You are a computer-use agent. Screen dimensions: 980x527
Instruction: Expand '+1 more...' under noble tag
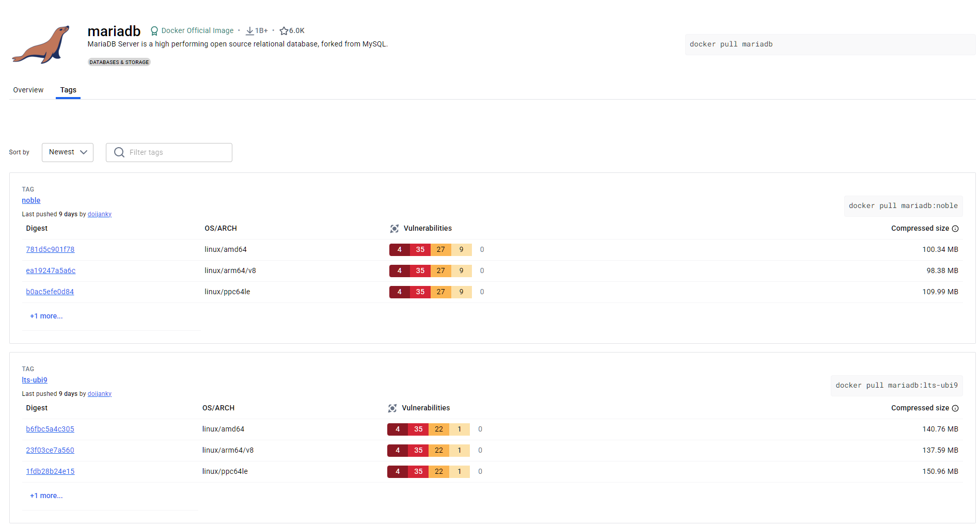pyautogui.click(x=46, y=316)
